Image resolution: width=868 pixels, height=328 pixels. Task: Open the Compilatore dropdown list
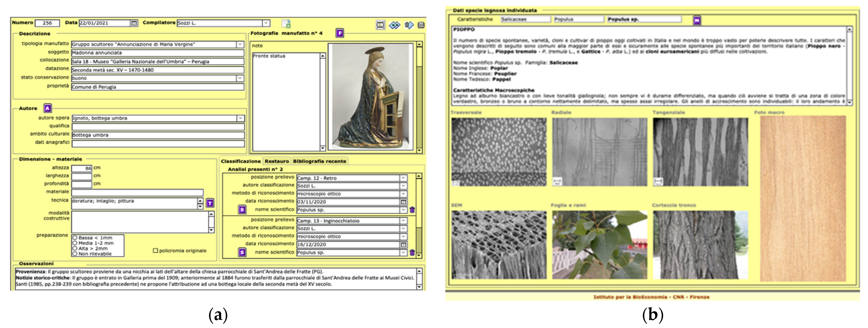click(x=266, y=23)
